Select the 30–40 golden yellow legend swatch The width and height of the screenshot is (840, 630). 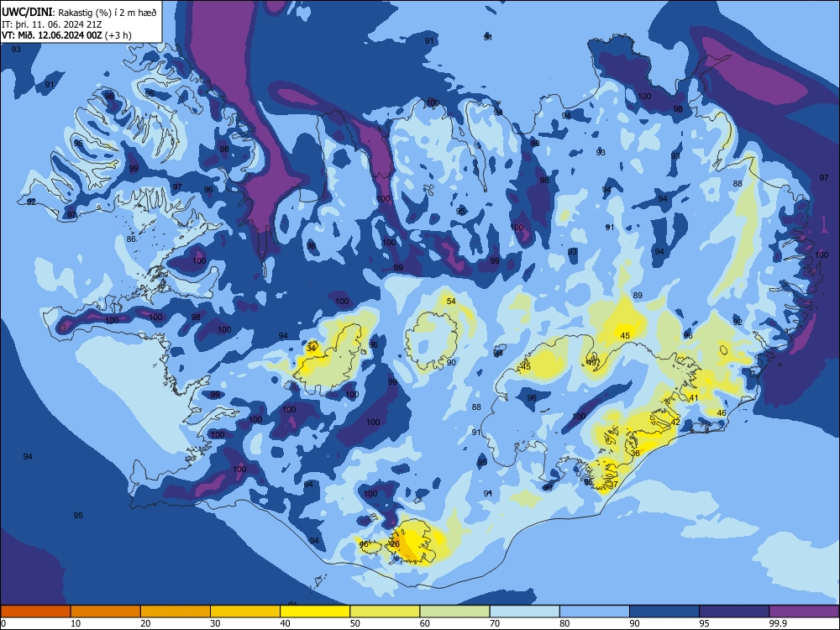point(245,612)
